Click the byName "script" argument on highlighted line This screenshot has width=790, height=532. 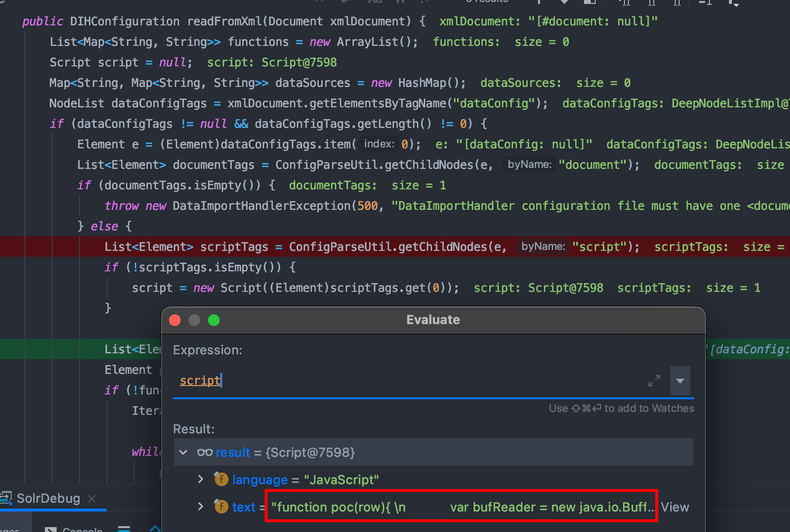click(x=599, y=247)
